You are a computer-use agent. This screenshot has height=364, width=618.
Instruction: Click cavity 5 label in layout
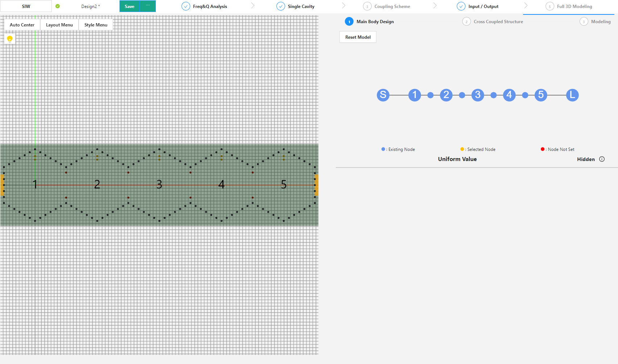point(284,185)
